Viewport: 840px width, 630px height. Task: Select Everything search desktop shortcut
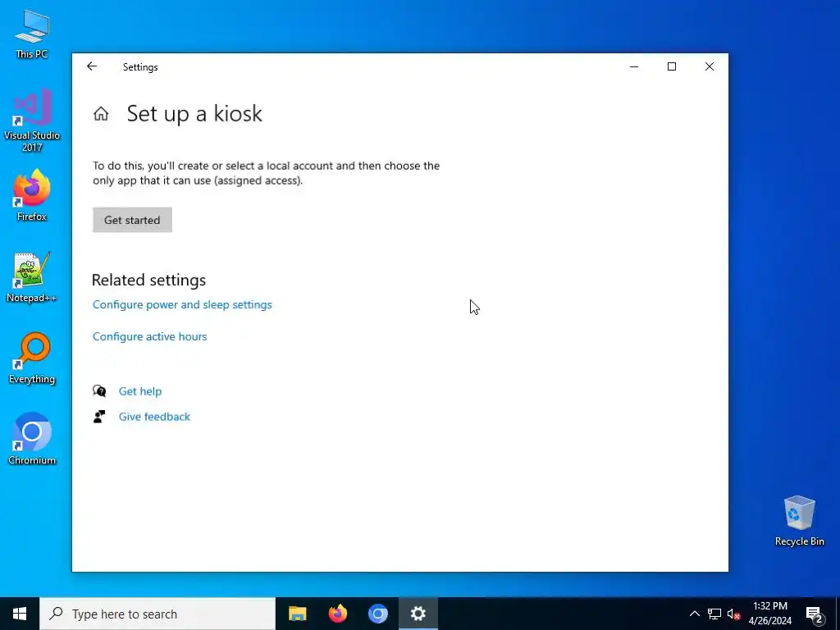(x=32, y=358)
